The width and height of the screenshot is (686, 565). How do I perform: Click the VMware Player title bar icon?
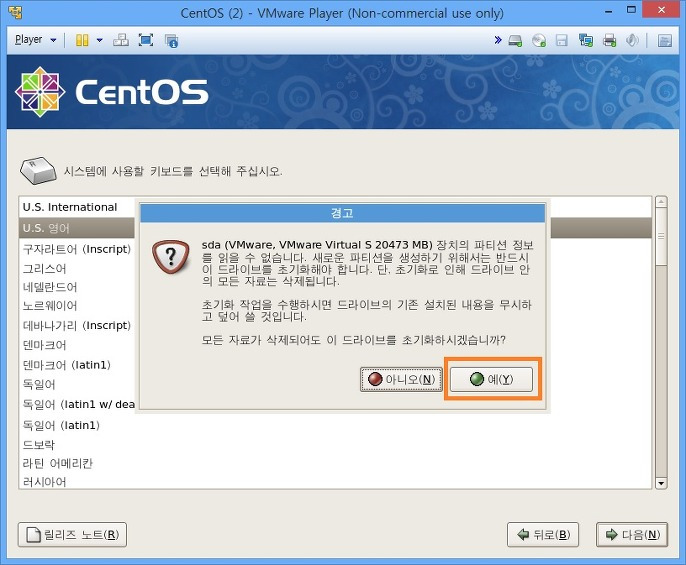point(15,12)
